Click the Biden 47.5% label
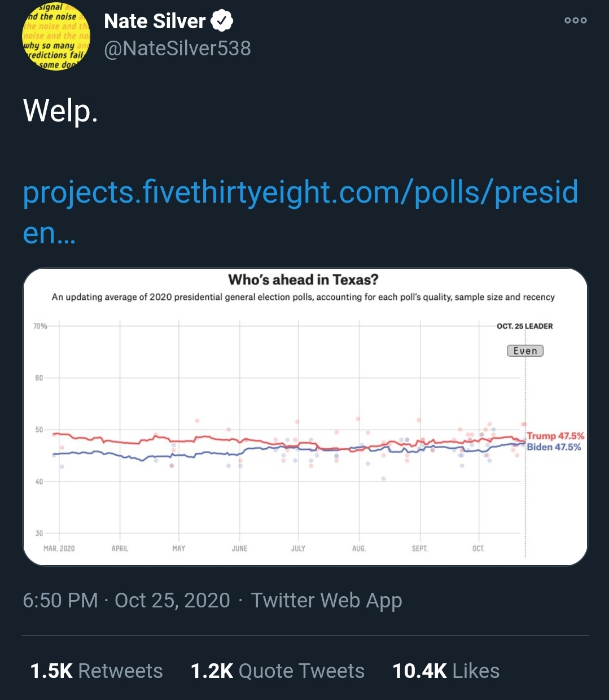The height and width of the screenshot is (700, 609). tap(554, 447)
